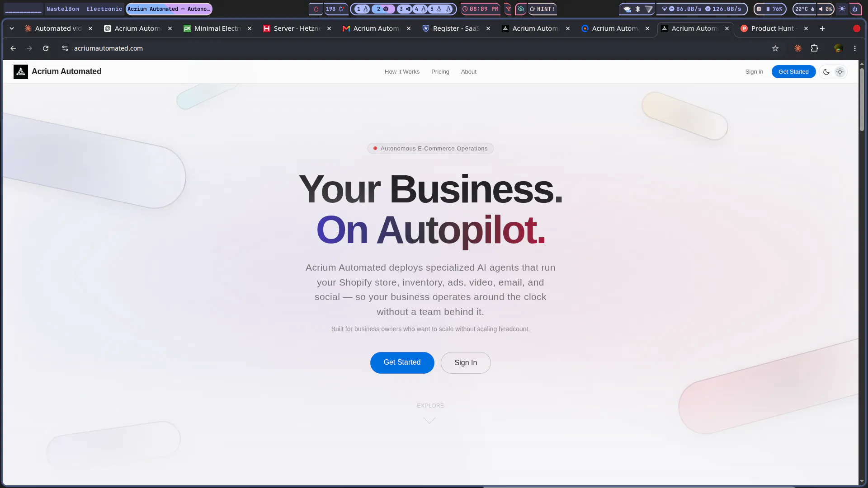
Task: Close the Register - SaaS tab
Action: [x=488, y=28]
